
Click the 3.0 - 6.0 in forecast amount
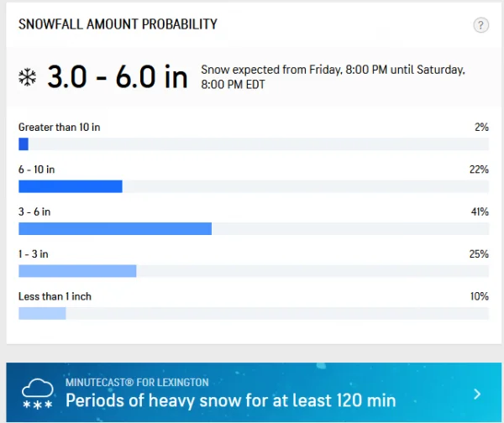click(x=118, y=76)
